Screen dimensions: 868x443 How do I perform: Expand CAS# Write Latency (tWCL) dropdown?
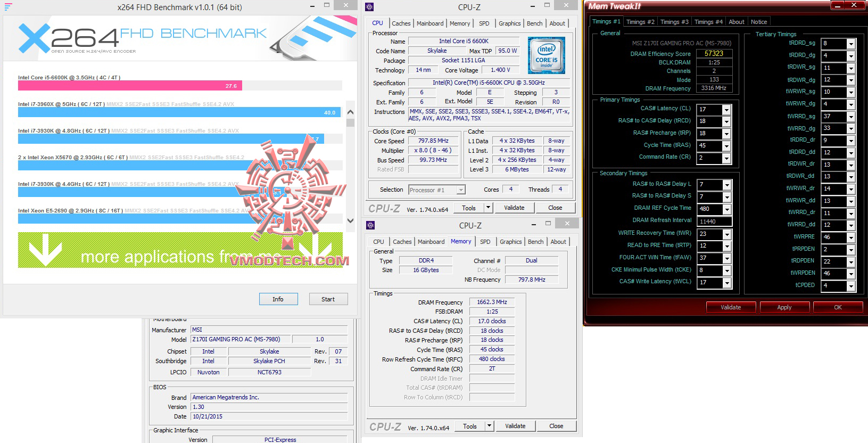pos(727,283)
